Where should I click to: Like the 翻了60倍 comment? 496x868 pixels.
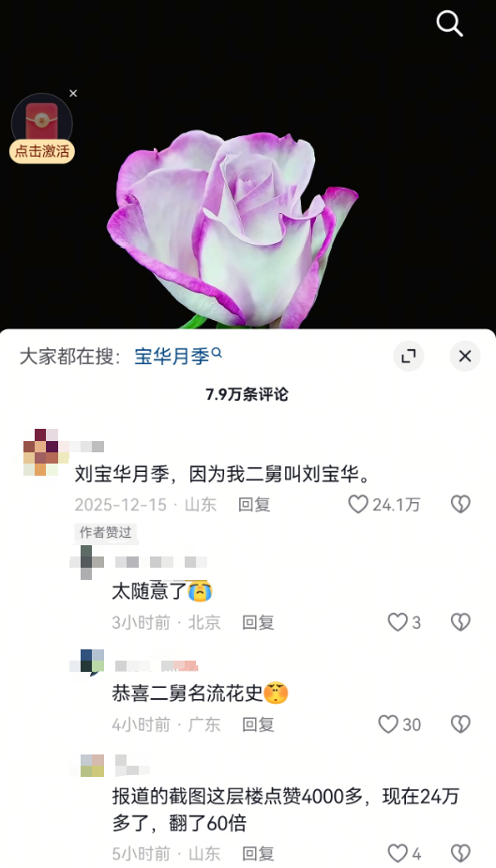click(398, 853)
